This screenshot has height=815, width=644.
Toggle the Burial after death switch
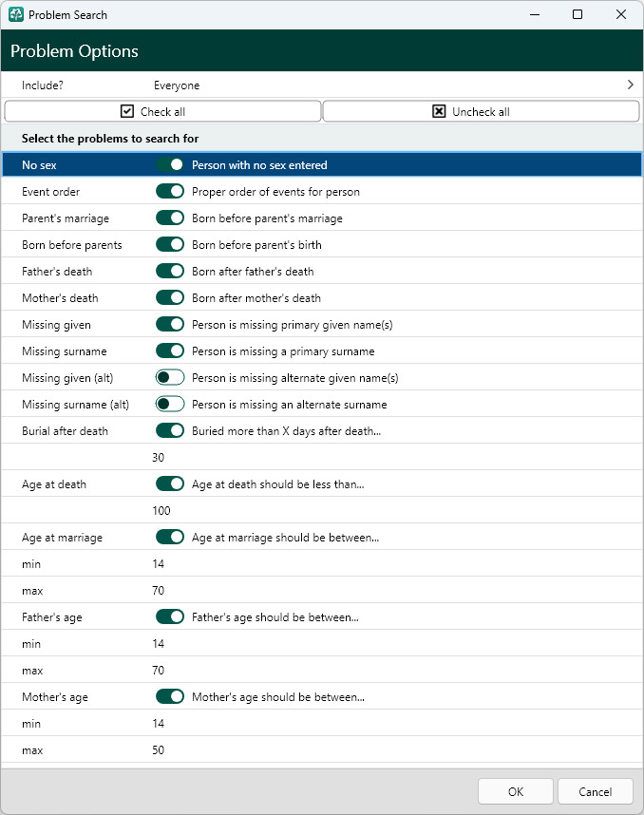coord(170,430)
